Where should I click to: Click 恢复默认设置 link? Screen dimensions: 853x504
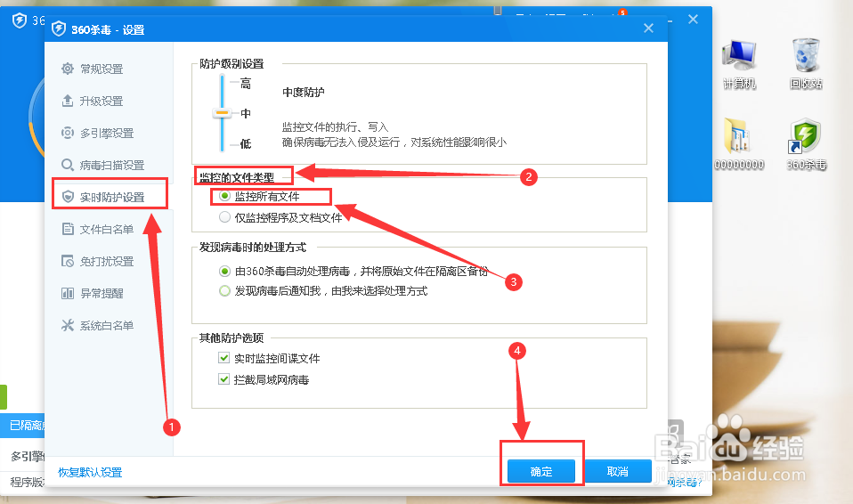pyautogui.click(x=90, y=473)
